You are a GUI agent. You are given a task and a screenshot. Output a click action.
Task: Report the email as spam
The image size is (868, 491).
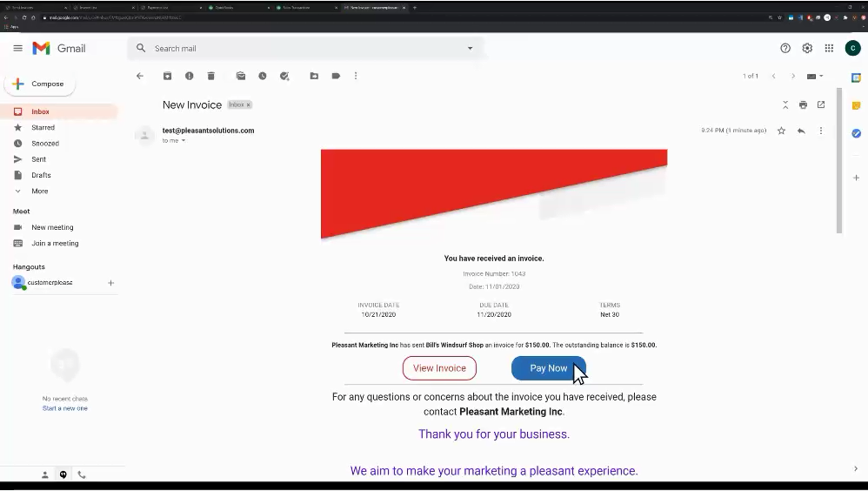(189, 77)
